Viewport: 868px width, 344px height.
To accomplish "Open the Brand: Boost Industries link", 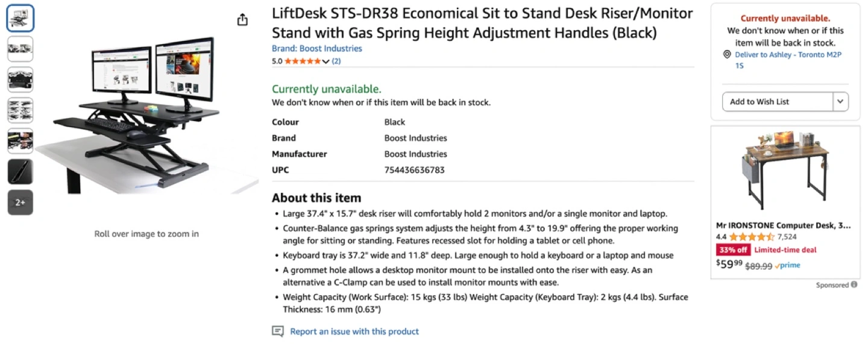I will pos(316,48).
